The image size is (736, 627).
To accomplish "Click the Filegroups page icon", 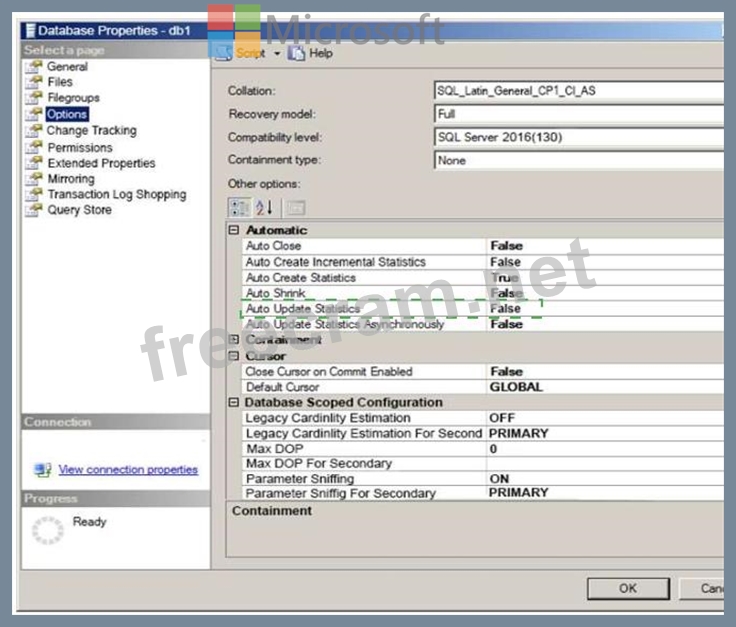I will 33,98.
